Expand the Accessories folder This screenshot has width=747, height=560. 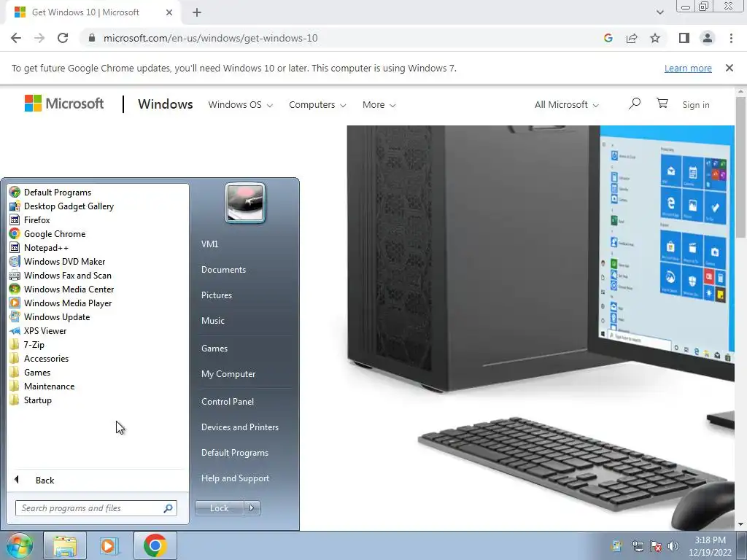[x=39, y=358]
